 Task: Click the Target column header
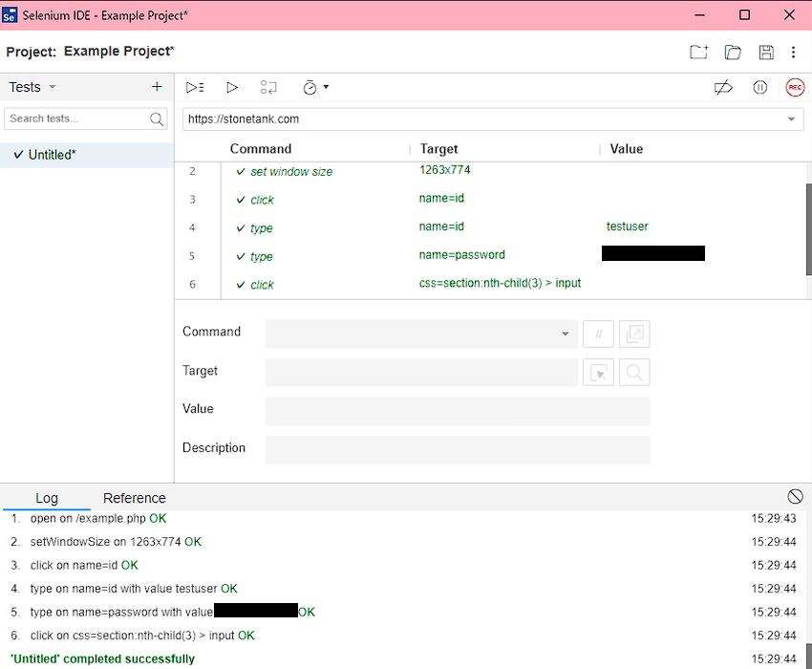pos(439,149)
